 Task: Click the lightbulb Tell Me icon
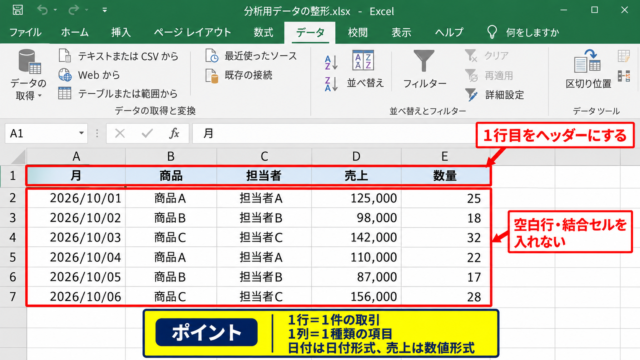coord(492,32)
